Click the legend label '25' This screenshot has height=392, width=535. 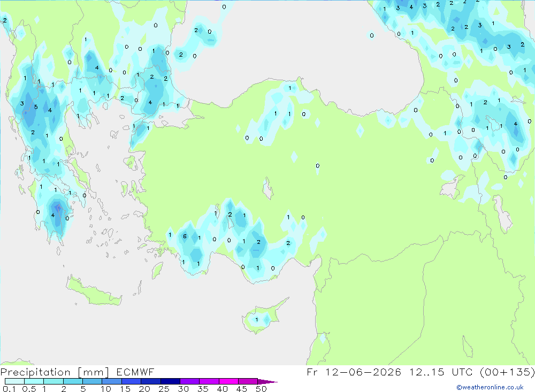click(164, 389)
